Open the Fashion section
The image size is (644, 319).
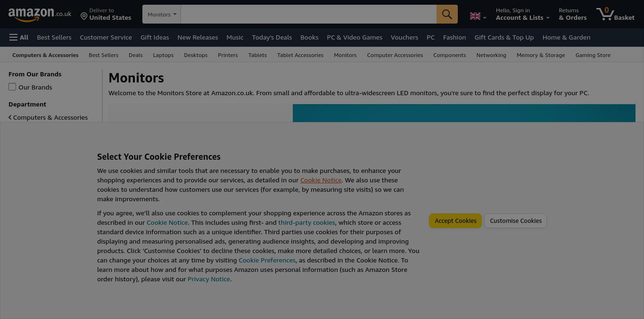(454, 37)
